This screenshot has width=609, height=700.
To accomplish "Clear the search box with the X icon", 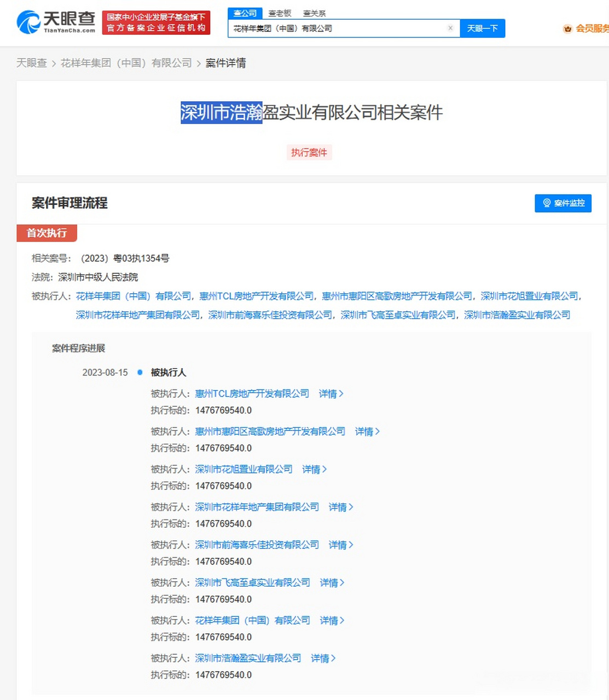I will click(x=450, y=28).
